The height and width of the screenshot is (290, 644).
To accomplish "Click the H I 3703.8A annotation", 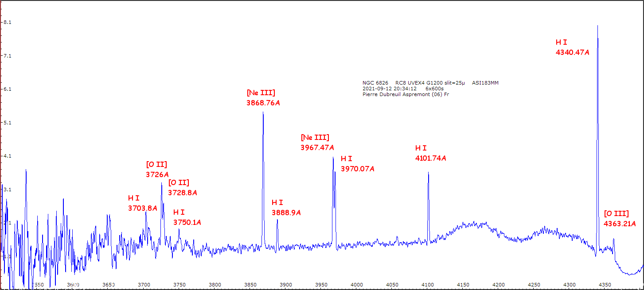I will click(142, 203).
